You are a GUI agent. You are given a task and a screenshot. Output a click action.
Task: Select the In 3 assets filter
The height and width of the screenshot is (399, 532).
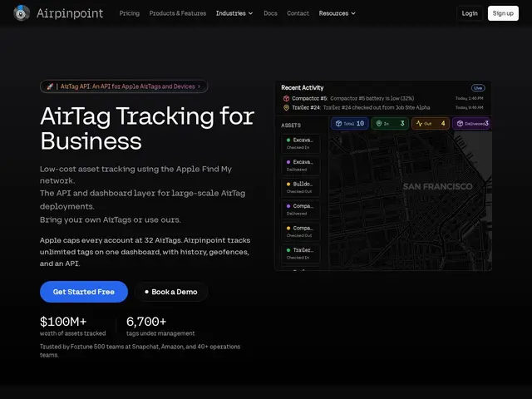point(390,124)
